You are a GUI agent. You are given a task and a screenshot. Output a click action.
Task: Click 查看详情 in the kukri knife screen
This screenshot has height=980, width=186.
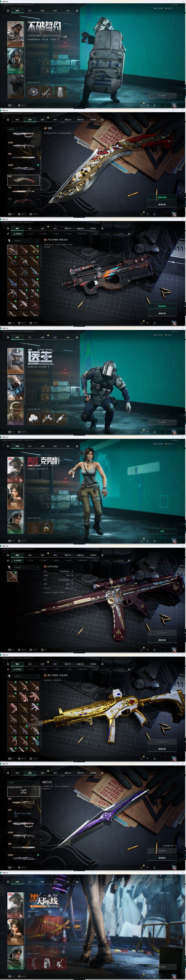click(x=162, y=204)
